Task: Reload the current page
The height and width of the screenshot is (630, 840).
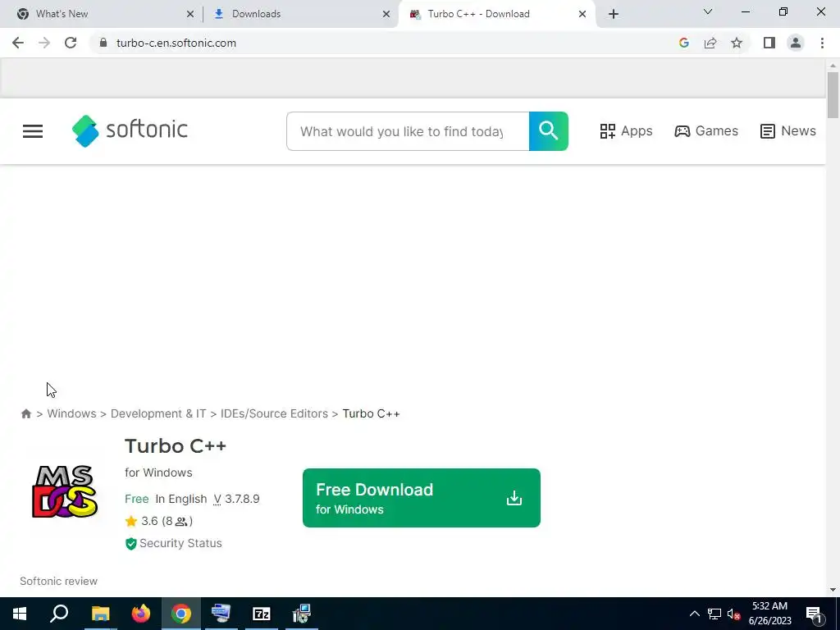Action: (x=71, y=43)
